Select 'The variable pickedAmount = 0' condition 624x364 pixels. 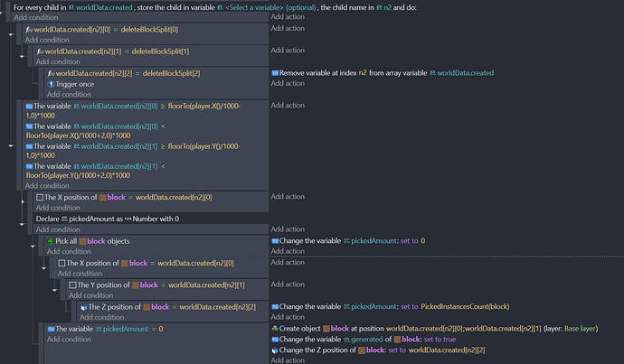[x=106, y=329]
